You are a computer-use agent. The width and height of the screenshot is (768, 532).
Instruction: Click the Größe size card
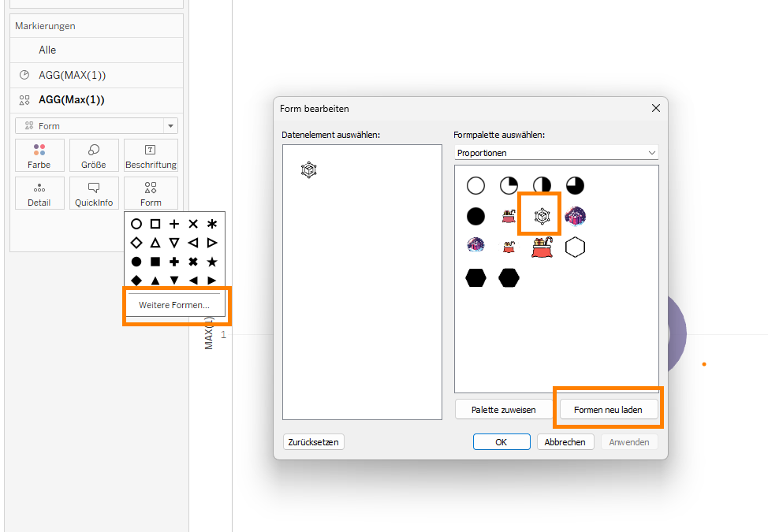(x=94, y=155)
